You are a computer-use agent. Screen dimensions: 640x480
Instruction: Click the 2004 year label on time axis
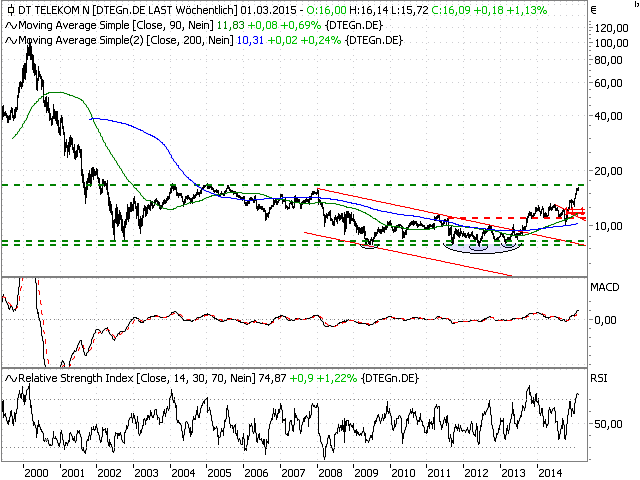click(x=183, y=473)
